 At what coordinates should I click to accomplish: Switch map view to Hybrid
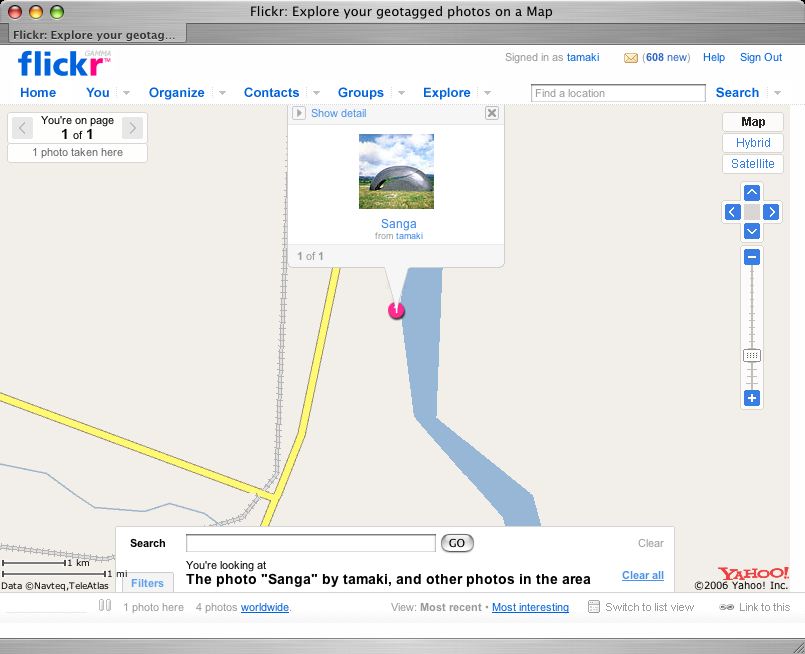tap(753, 143)
